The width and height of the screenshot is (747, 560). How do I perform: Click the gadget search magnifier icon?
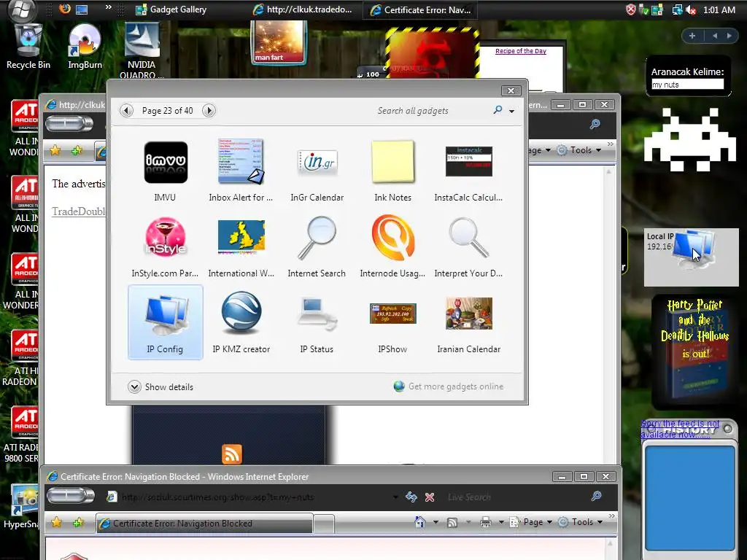click(498, 110)
